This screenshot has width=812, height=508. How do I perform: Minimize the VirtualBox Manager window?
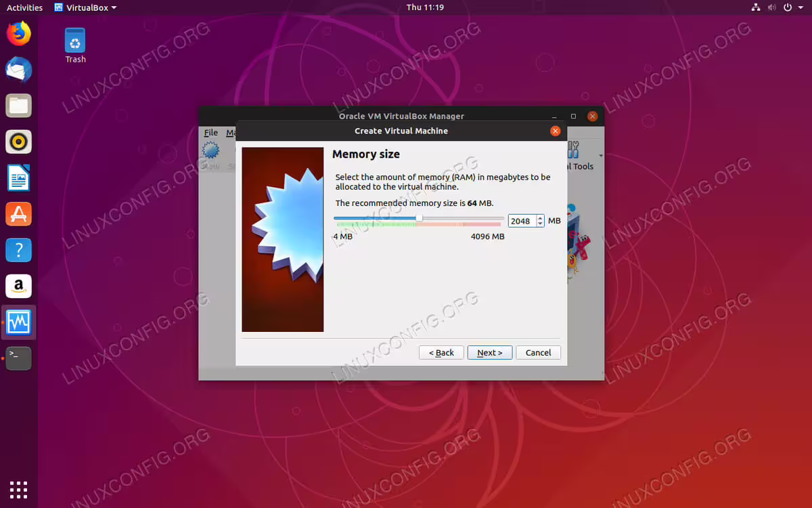pyautogui.click(x=554, y=117)
